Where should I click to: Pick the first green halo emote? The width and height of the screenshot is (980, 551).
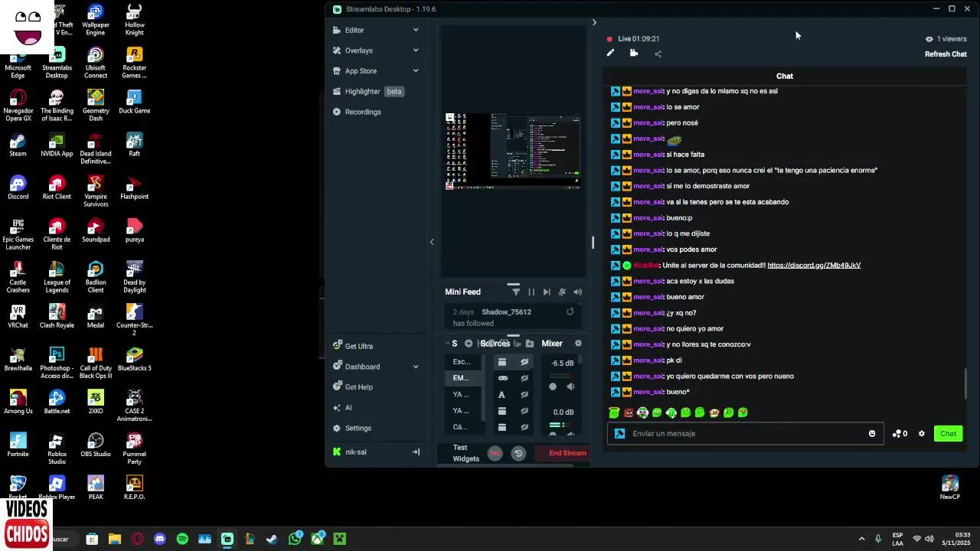point(614,412)
